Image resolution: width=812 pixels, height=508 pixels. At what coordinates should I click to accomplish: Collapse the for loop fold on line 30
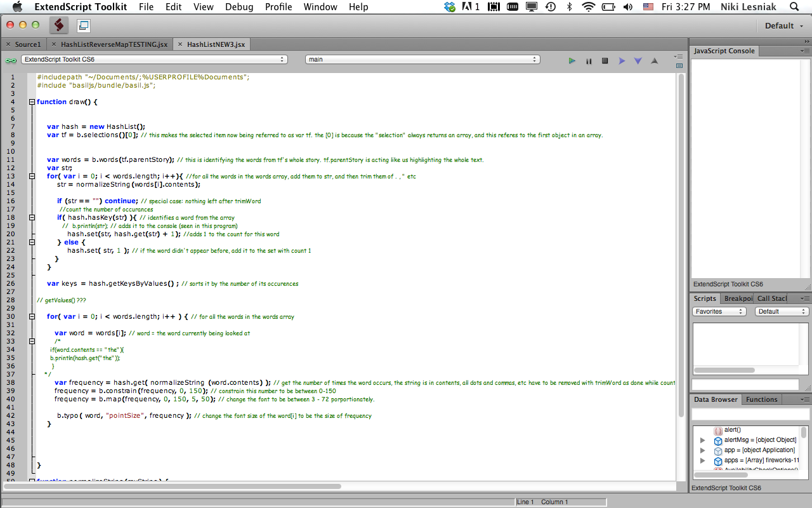tap(32, 316)
